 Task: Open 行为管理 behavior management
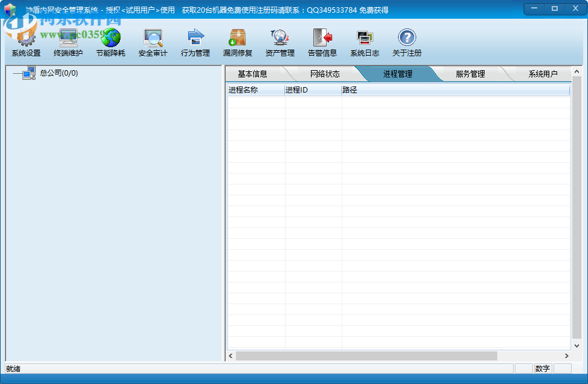[195, 43]
